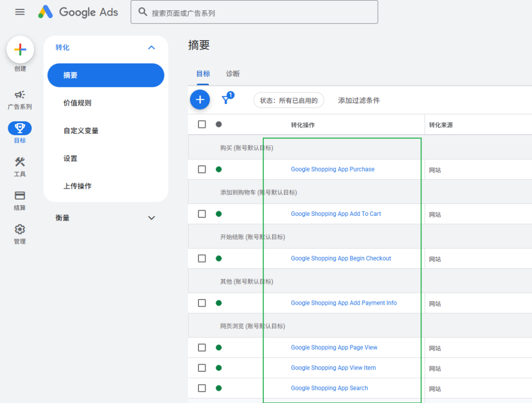Image resolution: width=532 pixels, height=403 pixels.
Task: Check the View Item row checkbox
Action: coord(202,368)
